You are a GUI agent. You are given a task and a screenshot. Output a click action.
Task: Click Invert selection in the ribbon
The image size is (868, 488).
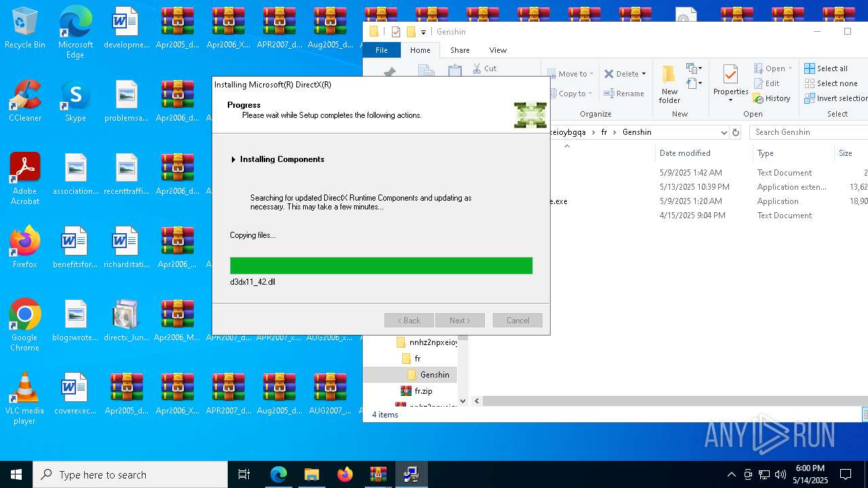click(836, 98)
